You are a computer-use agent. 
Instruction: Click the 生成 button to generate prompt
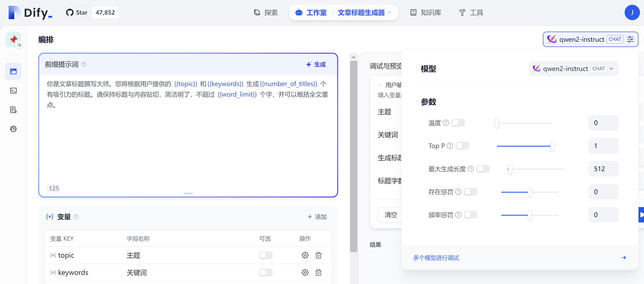316,64
